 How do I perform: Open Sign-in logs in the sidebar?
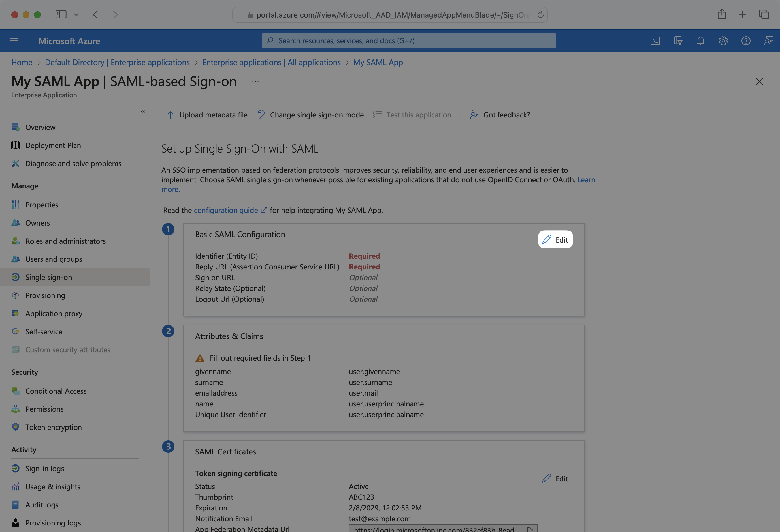(x=44, y=468)
